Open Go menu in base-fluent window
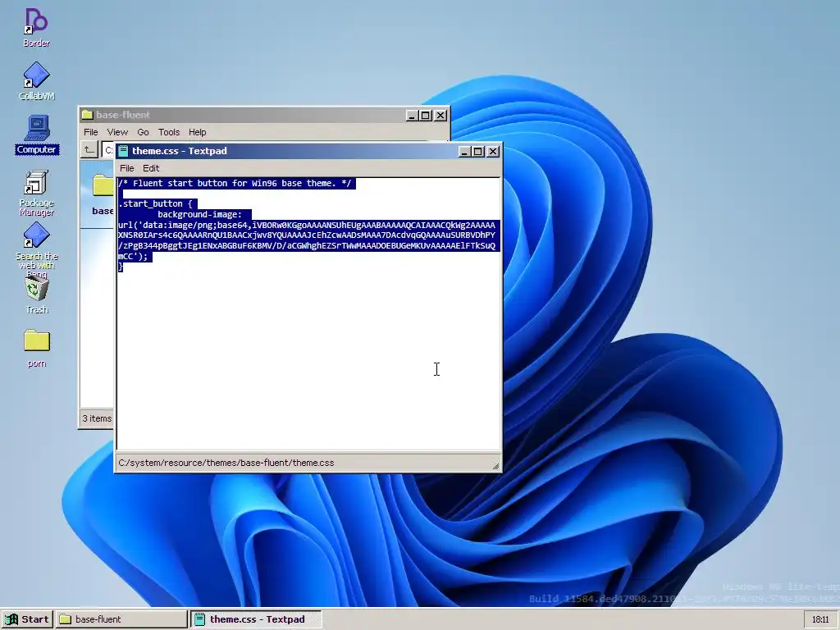This screenshot has width=840, height=630. point(143,132)
